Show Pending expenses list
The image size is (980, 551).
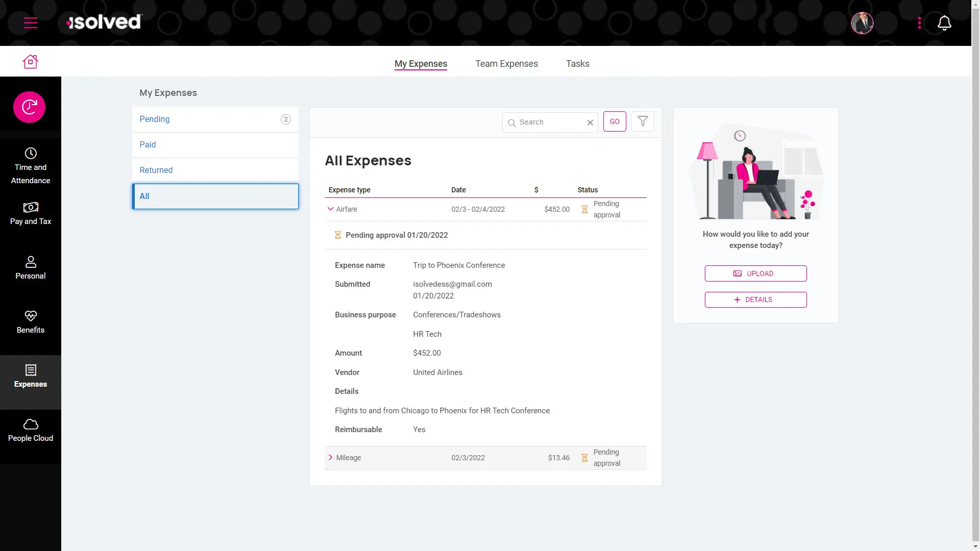click(215, 119)
